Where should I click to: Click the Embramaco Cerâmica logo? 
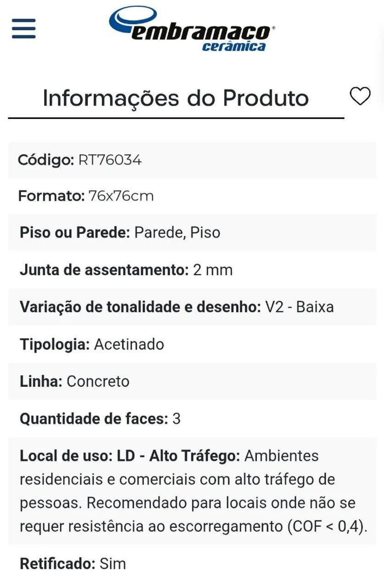coord(192,28)
